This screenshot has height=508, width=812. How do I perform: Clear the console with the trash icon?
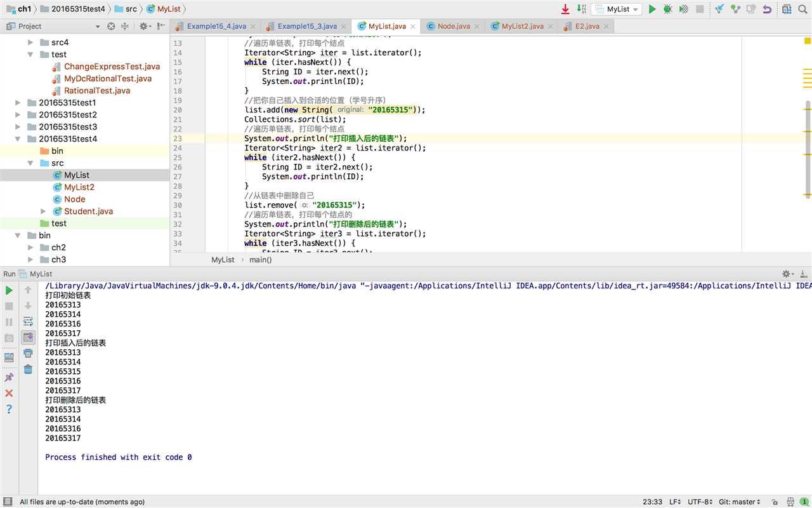[x=28, y=369]
